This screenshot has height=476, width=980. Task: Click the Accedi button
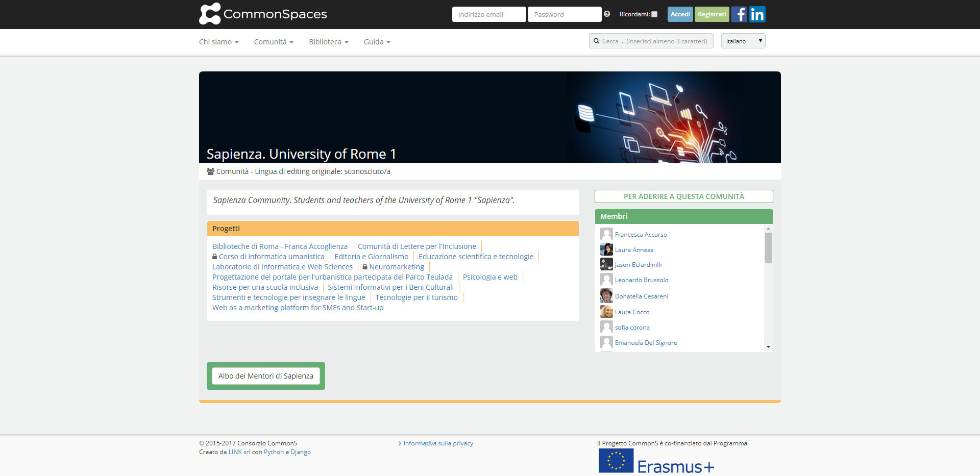680,14
